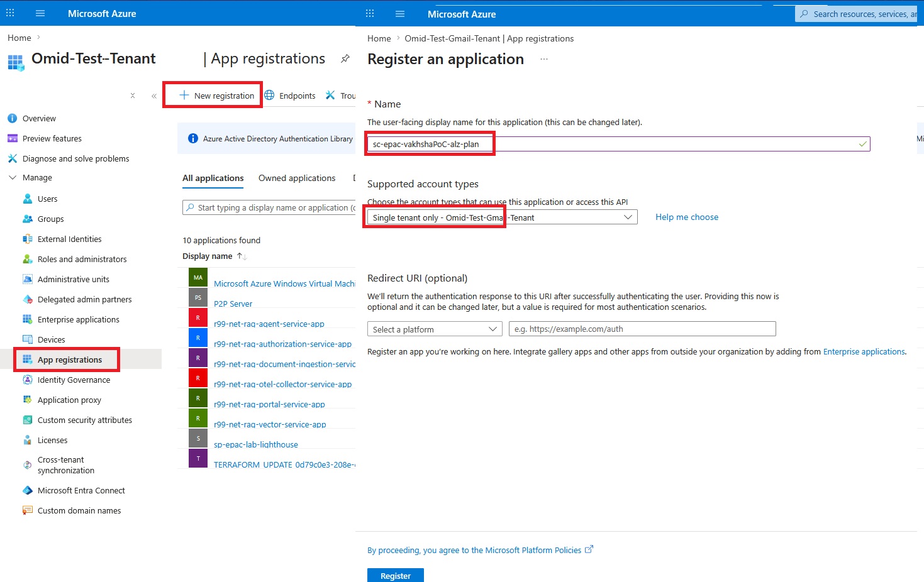Open Diagnose and solve problems
The height and width of the screenshot is (582, 924).
pyautogui.click(x=76, y=158)
